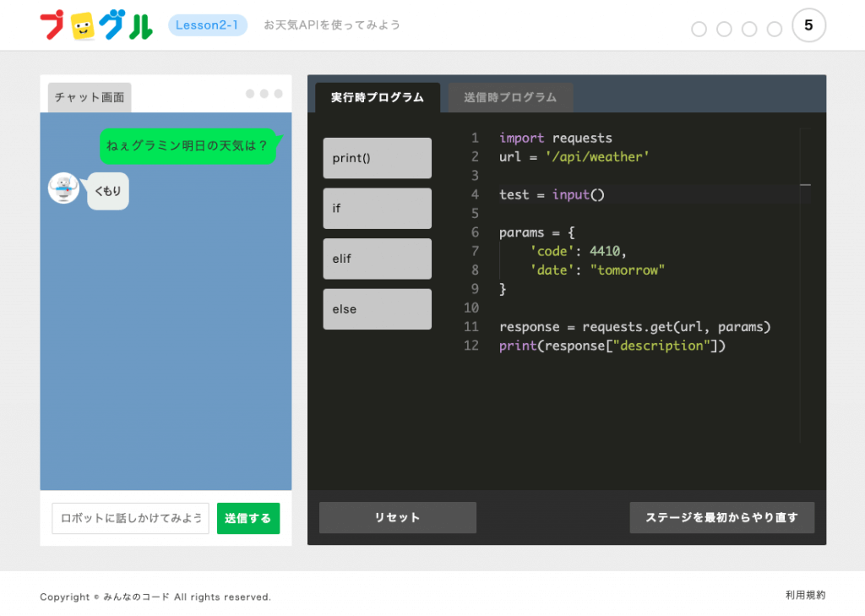Click the お天気APIを使ってみよう lesson title
Viewport: 865px width, 616px height.
point(332,25)
